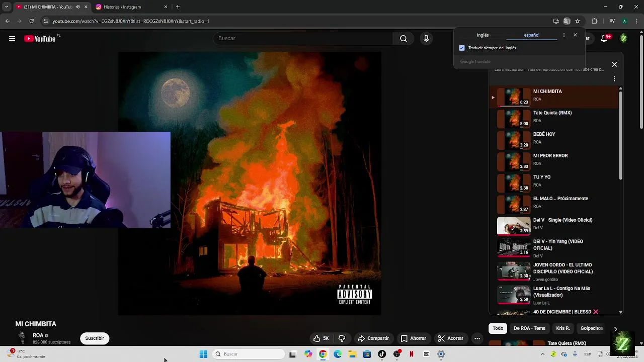The height and width of the screenshot is (362, 644).
Task: Subscribe with the Suscribir button
Action: [x=95, y=338]
